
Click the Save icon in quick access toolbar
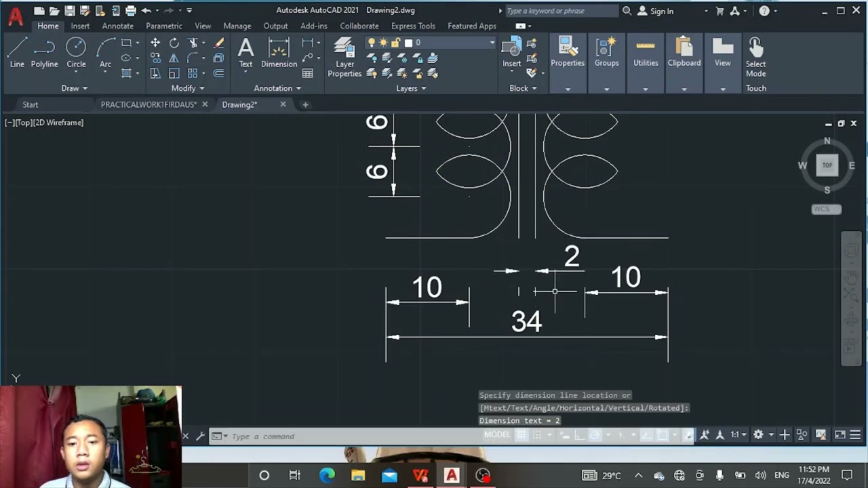(69, 11)
